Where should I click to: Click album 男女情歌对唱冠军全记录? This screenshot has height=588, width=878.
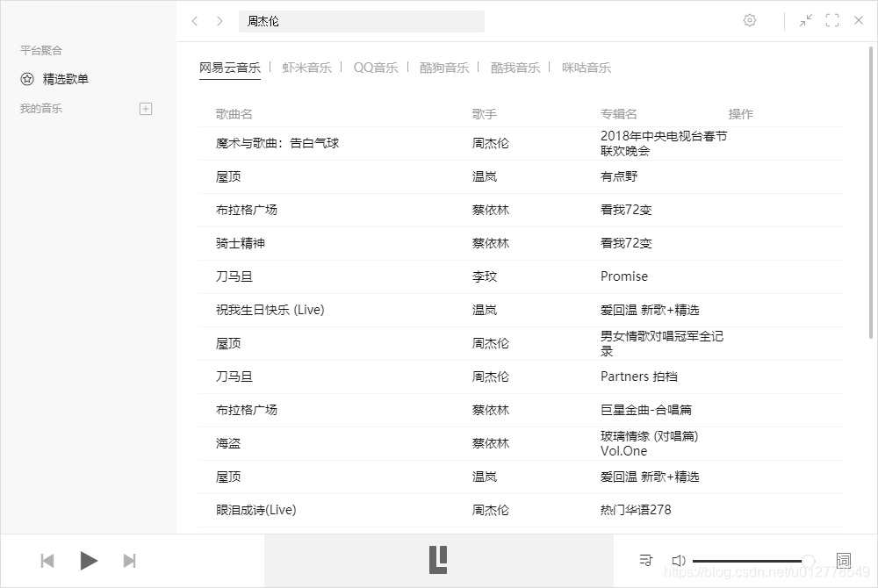tap(662, 343)
